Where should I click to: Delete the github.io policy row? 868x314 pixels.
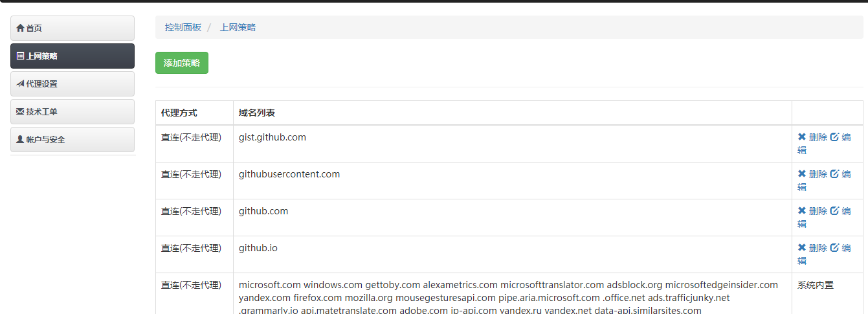coord(812,248)
